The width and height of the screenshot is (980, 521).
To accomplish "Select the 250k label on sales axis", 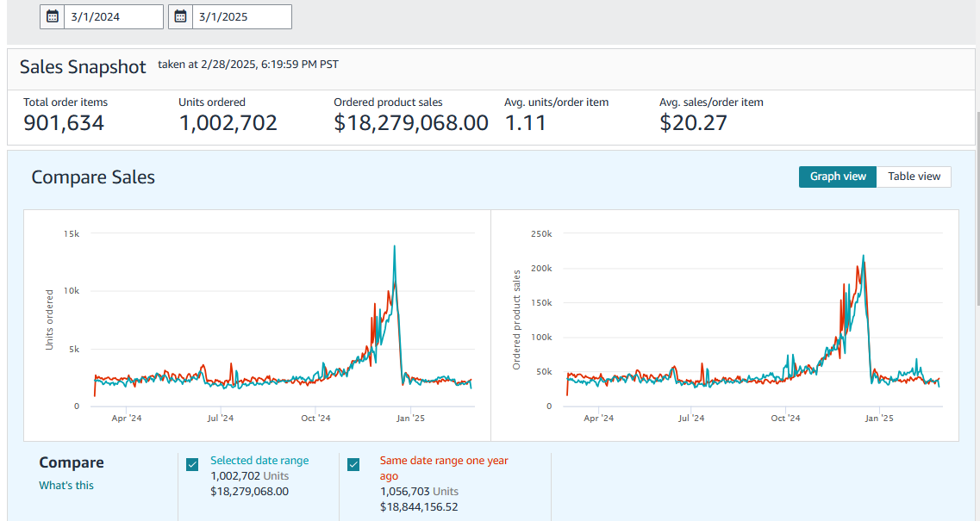I will [x=541, y=233].
